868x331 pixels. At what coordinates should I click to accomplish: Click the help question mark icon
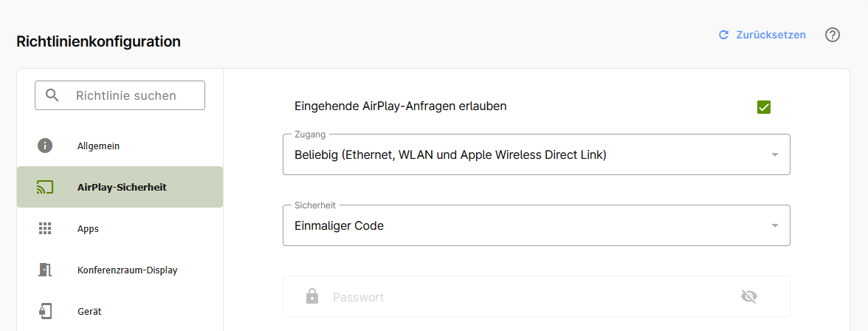pos(832,35)
